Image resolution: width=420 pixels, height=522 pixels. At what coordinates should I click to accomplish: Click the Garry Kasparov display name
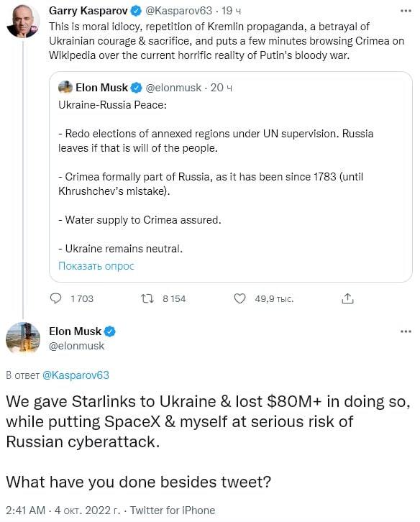(x=88, y=11)
